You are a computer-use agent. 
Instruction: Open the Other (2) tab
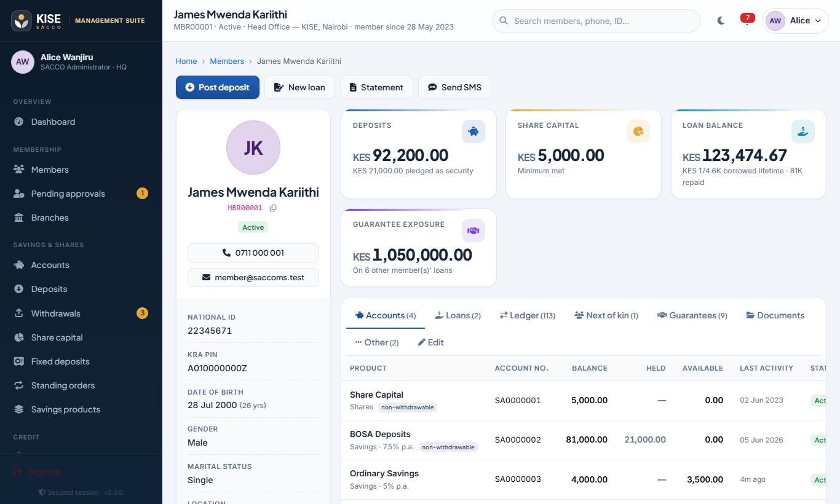(x=377, y=342)
